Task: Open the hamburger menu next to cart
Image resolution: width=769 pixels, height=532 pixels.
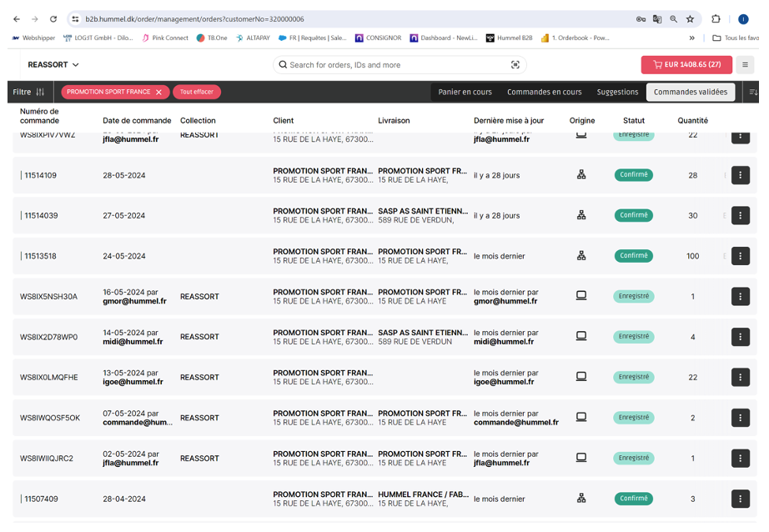Action: [745, 65]
